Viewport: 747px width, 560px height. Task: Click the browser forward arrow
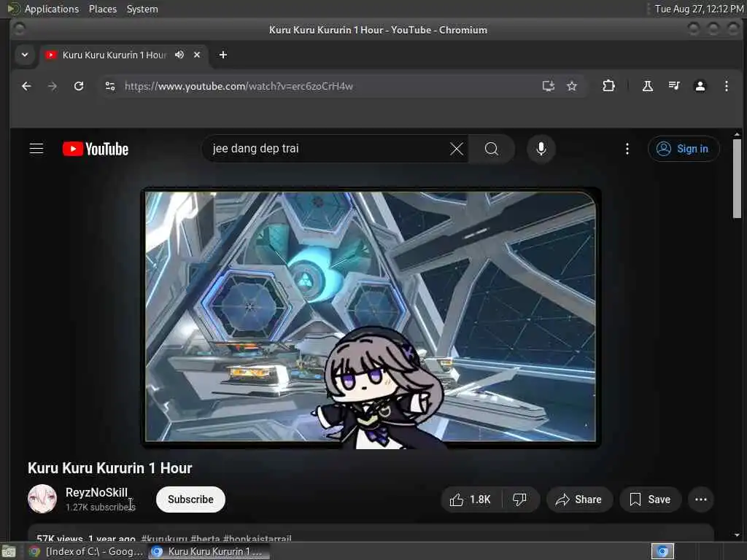(53, 86)
